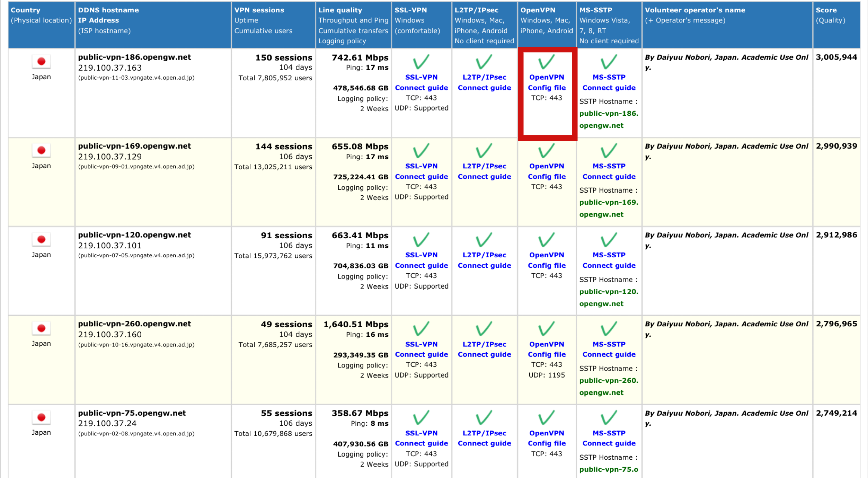Click L2TP/IPsec green checkmark in public-vpn-260 row
This screenshot has height=478, width=868.
[x=484, y=329]
